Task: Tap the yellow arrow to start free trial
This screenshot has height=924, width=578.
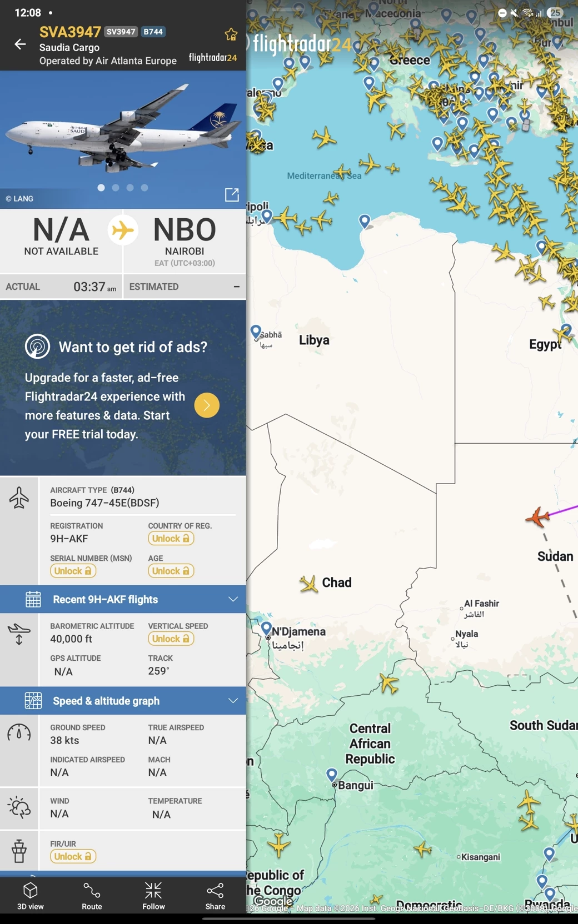Action: click(x=207, y=405)
